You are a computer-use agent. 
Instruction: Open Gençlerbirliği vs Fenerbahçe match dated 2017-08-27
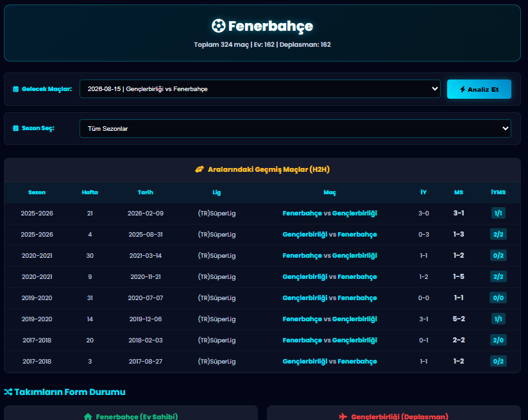330,362
